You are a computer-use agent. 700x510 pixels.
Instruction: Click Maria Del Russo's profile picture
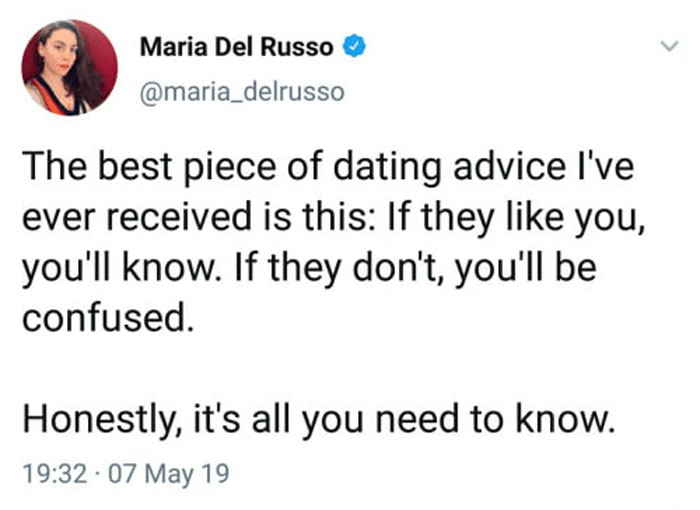[70, 67]
